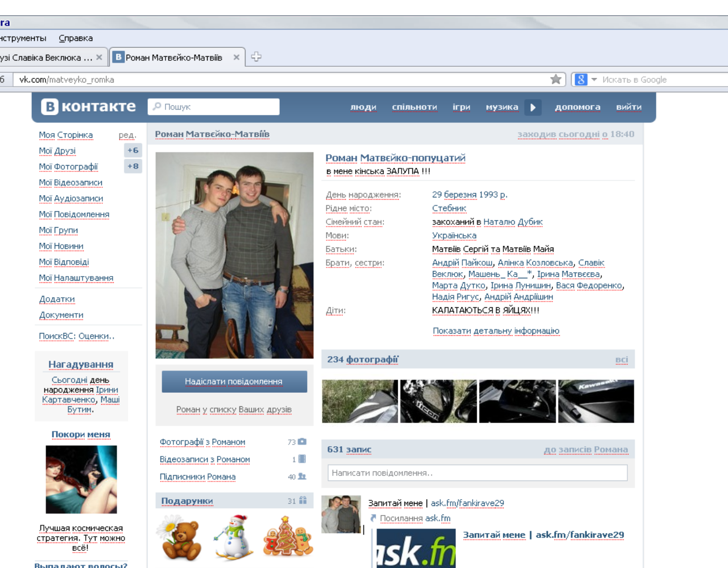The height and width of the screenshot is (568, 728).
Task: Open спільноти in the top navigation
Action: click(415, 107)
